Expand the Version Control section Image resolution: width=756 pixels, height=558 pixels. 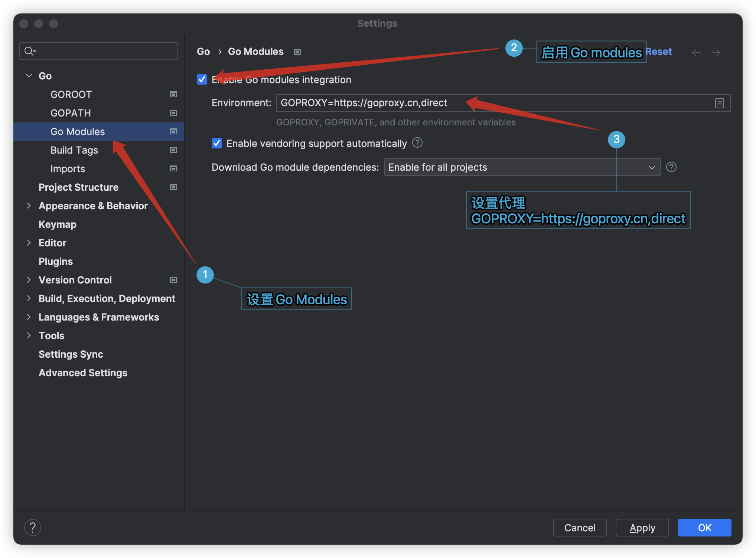click(29, 280)
